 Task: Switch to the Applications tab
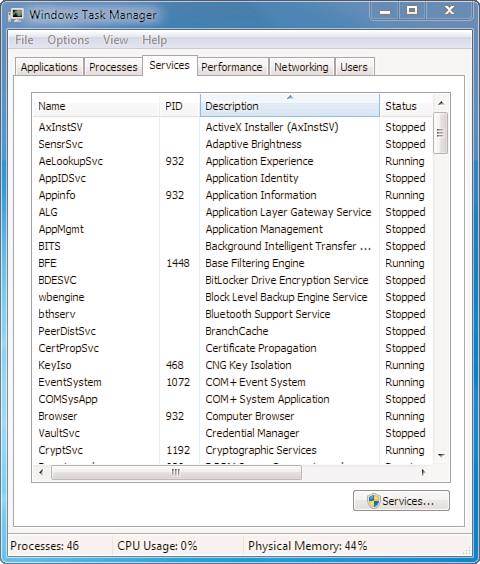tap(49, 67)
